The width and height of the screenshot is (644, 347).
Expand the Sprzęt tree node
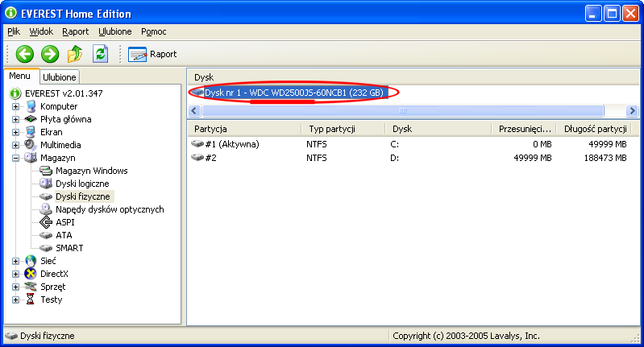tap(15, 287)
